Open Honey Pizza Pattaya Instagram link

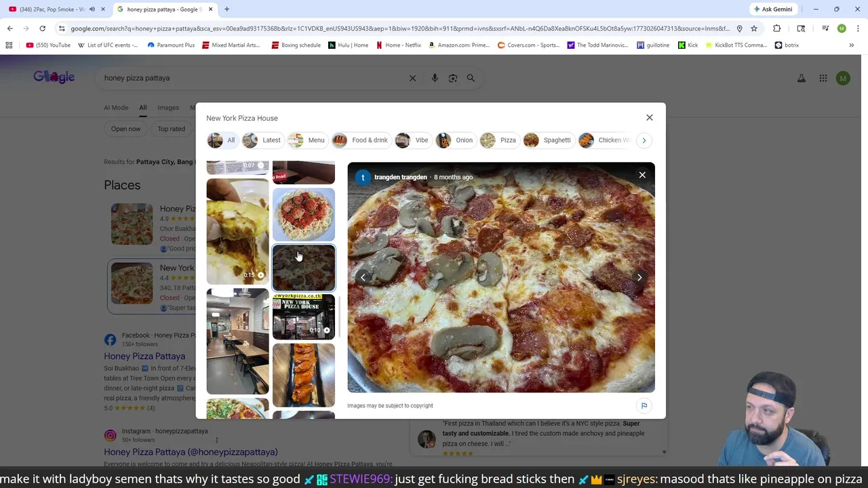(x=191, y=452)
